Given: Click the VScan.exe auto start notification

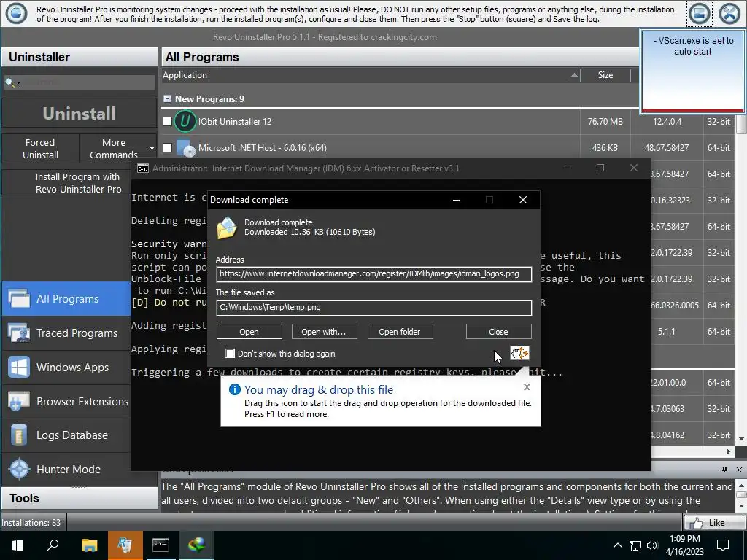Looking at the screenshot, I should point(693,71).
